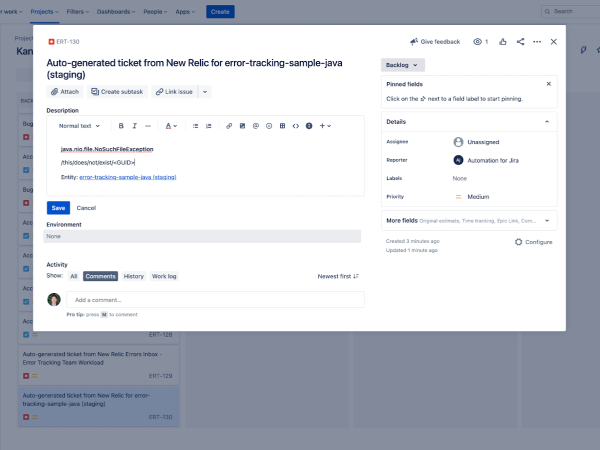Open the Configure fields settings
The width and height of the screenshot is (600, 450).
[x=533, y=242]
